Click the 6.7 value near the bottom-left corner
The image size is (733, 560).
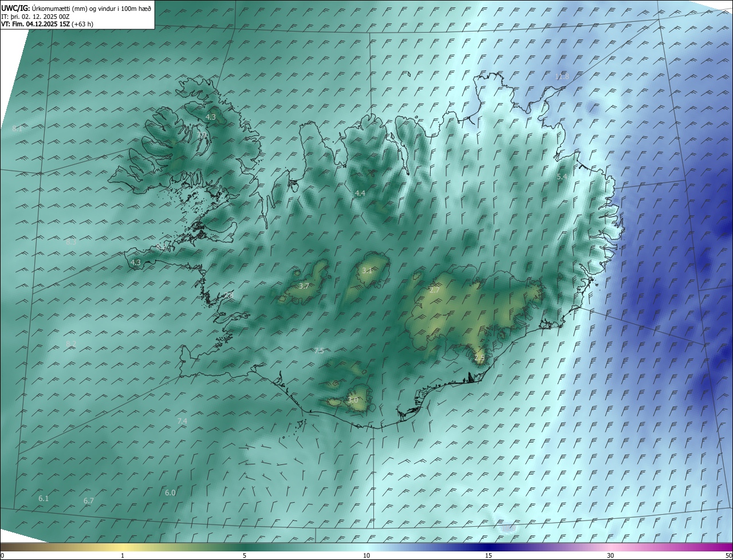point(89,500)
